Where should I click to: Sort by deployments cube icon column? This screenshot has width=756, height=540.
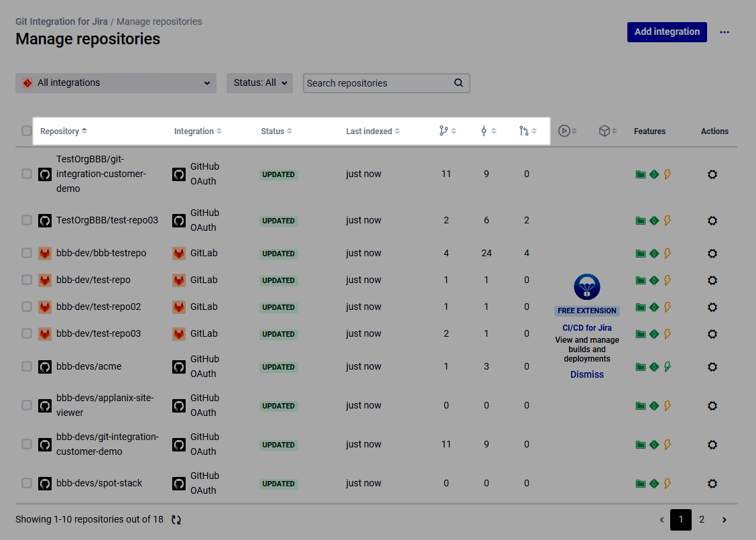607,131
